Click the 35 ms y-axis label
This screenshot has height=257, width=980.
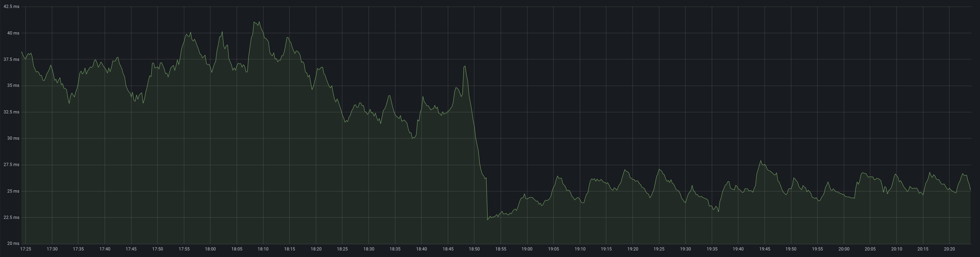(13, 86)
